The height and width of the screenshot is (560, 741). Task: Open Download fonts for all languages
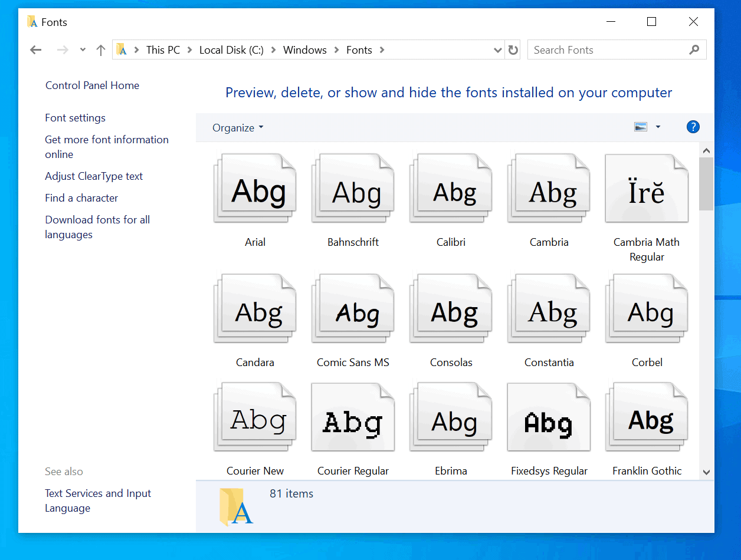click(97, 227)
